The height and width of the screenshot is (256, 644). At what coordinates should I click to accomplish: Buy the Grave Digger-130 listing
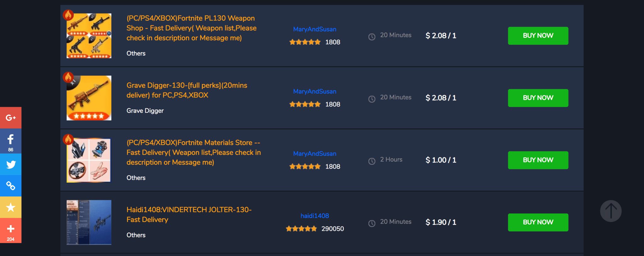538,98
